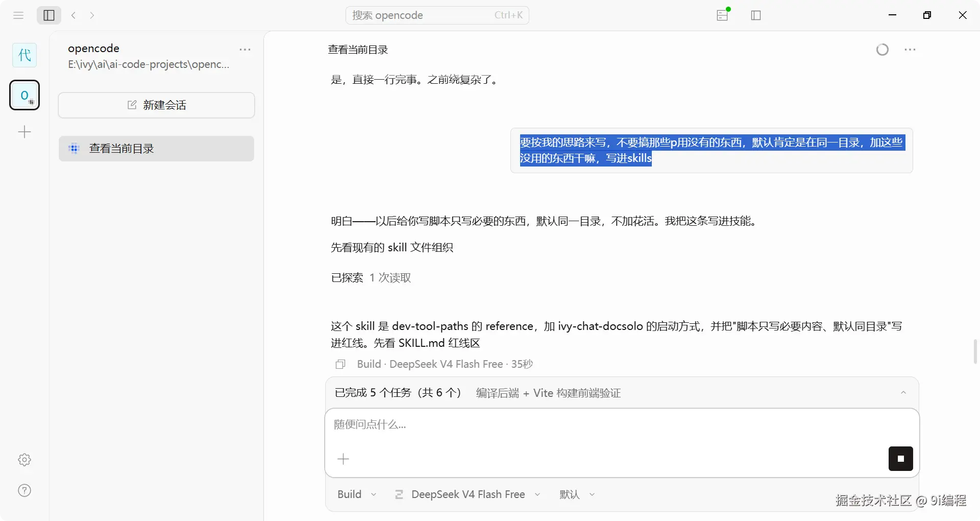Viewport: 980px width, 521px height.
Task: Click the 搜索 opencode search field
Action: [x=437, y=15]
